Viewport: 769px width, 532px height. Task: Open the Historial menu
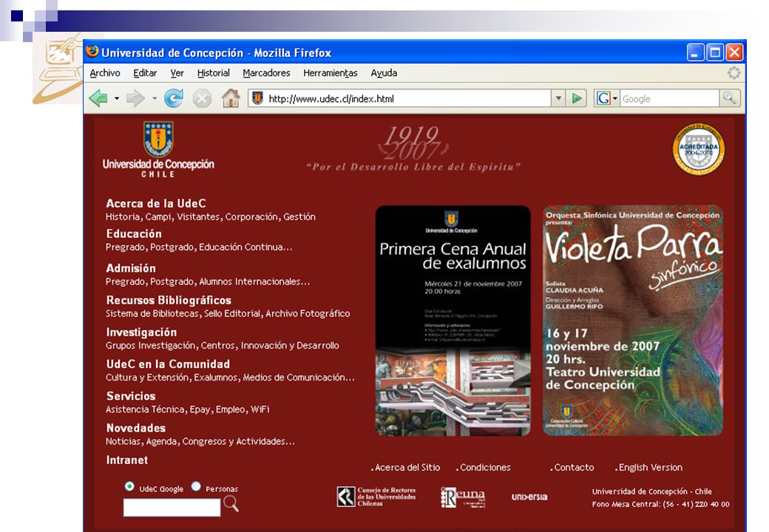[214, 73]
